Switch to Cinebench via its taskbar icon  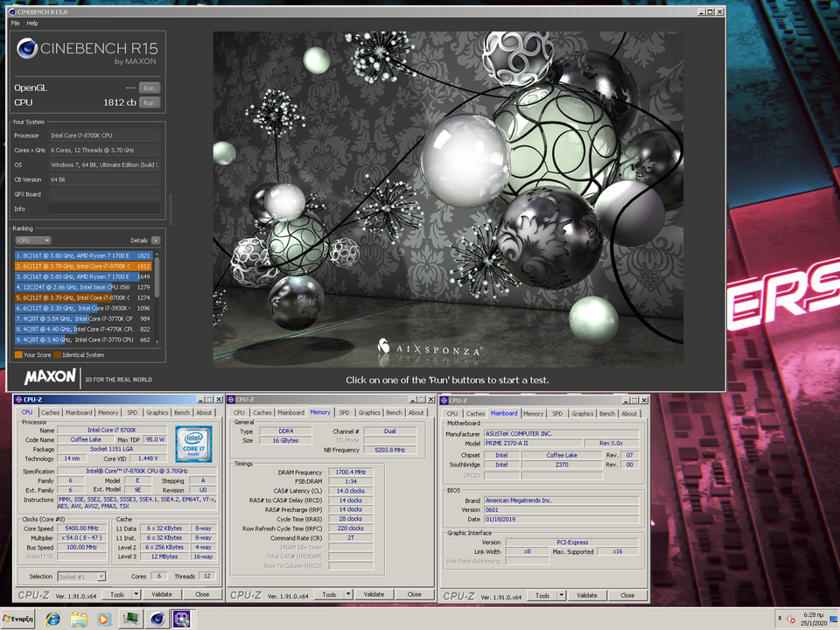click(x=157, y=619)
